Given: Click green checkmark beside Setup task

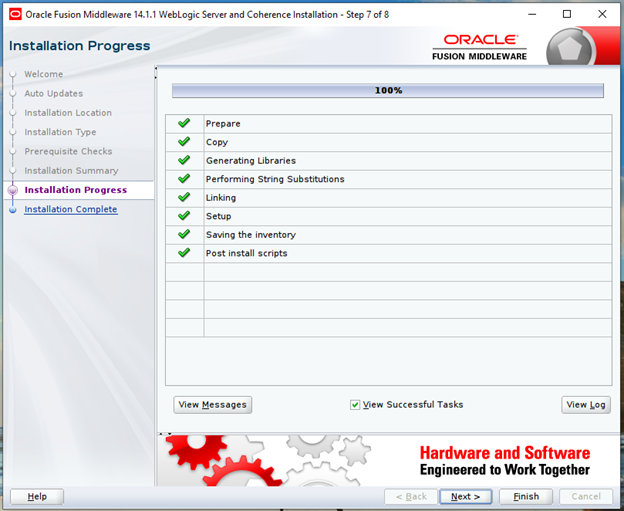Looking at the screenshot, I should 184,216.
